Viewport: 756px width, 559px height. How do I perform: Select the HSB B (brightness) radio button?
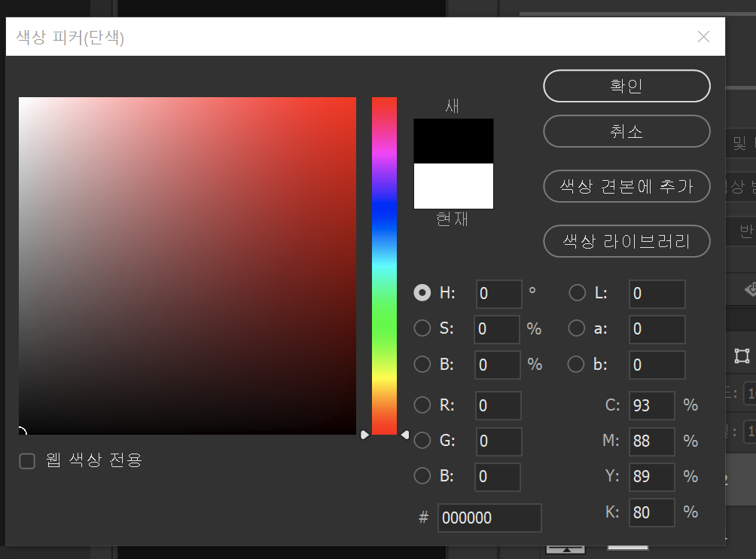[x=422, y=364]
